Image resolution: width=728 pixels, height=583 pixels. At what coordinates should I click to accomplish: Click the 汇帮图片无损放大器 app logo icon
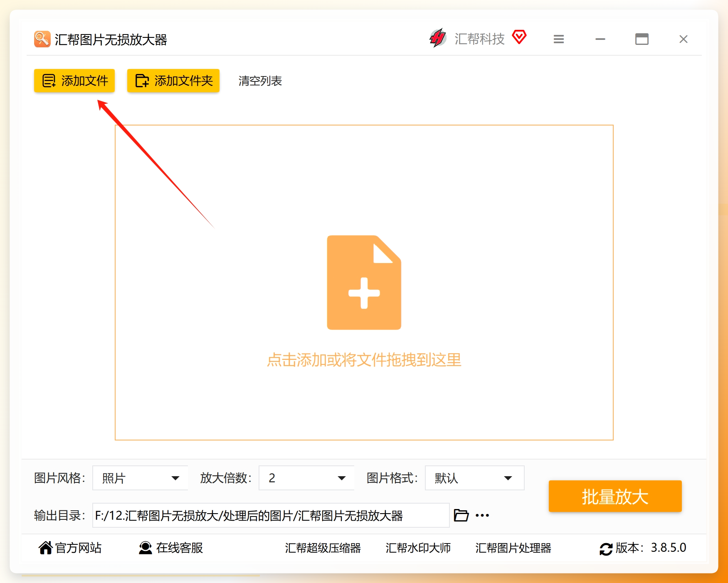[x=42, y=39]
